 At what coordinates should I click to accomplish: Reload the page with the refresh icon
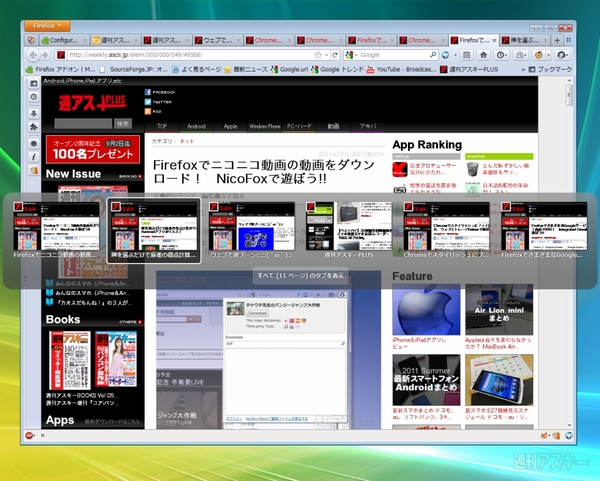[335, 55]
